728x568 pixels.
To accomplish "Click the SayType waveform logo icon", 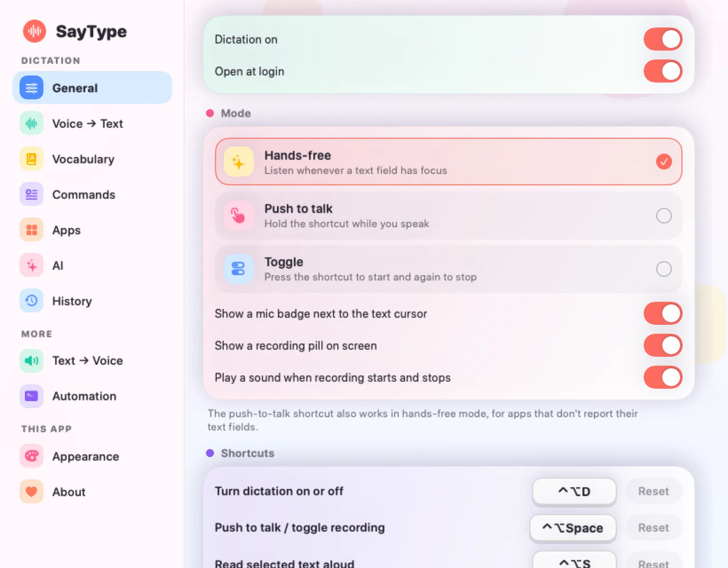I will pyautogui.click(x=35, y=31).
